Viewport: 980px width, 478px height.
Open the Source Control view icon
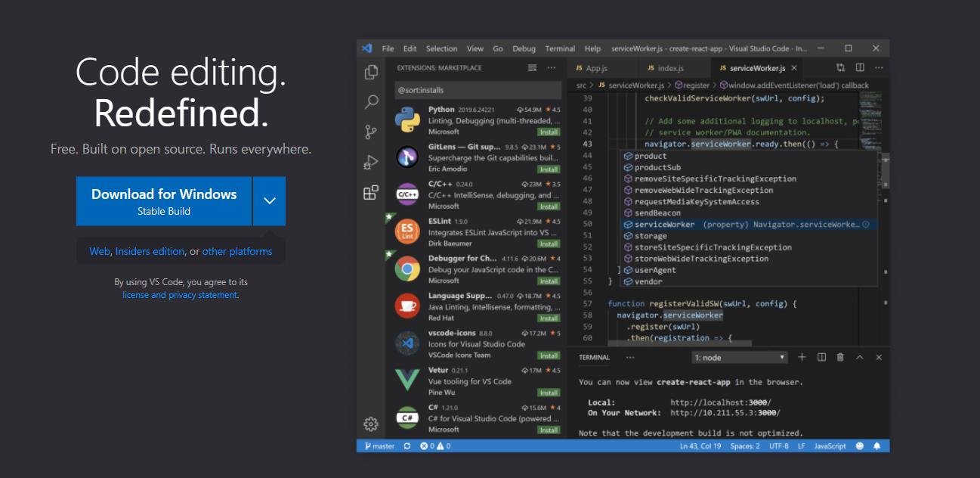click(371, 132)
